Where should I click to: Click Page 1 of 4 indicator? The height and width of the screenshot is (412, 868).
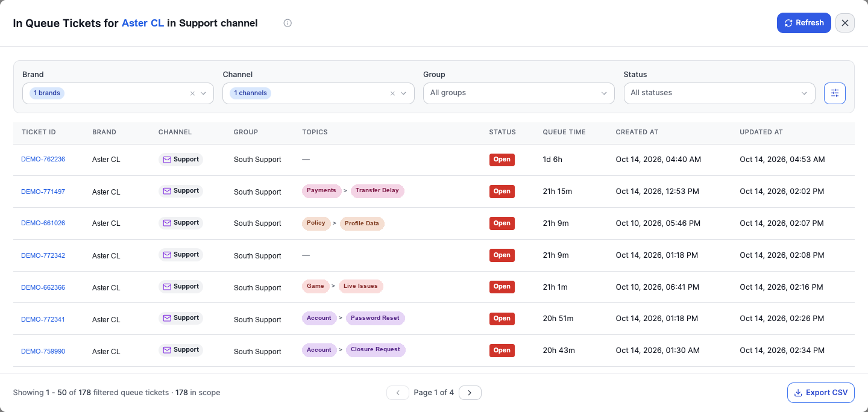click(434, 393)
